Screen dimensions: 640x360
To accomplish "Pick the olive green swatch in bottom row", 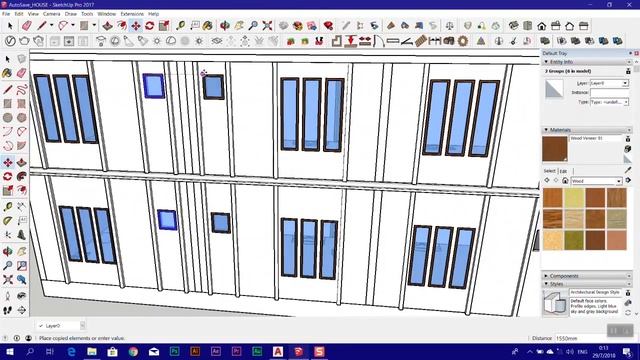I will [574, 240].
